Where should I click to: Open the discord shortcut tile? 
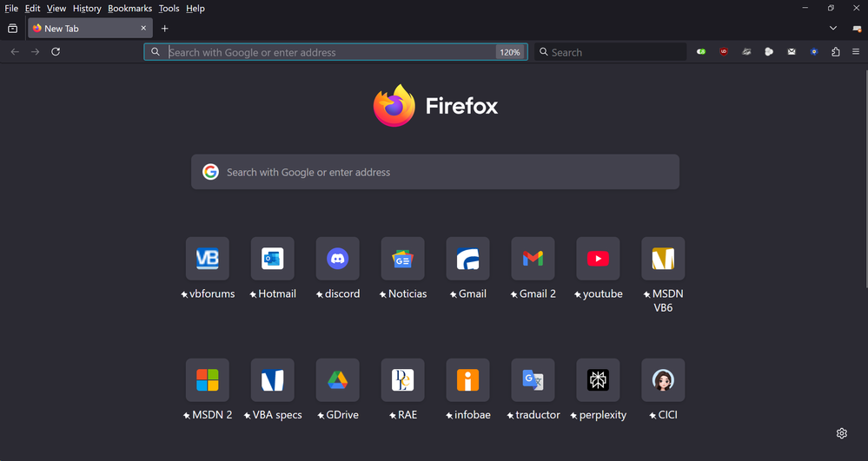[337, 259]
